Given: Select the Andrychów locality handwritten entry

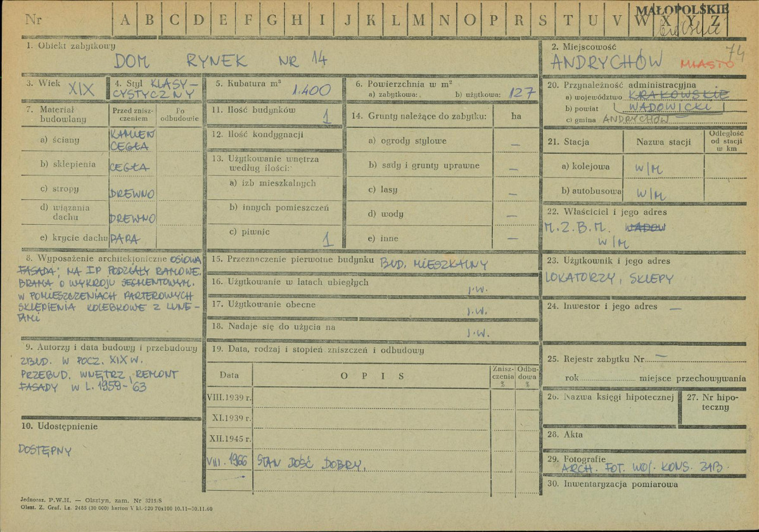Looking at the screenshot, I should point(607,62).
